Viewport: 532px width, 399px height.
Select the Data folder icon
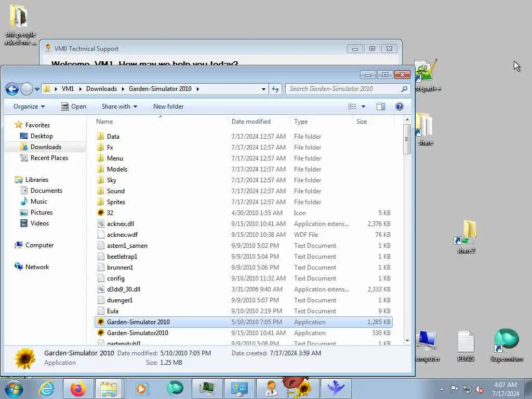click(100, 137)
